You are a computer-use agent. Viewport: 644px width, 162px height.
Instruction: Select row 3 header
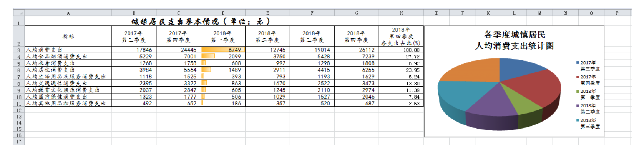click(x=18, y=50)
